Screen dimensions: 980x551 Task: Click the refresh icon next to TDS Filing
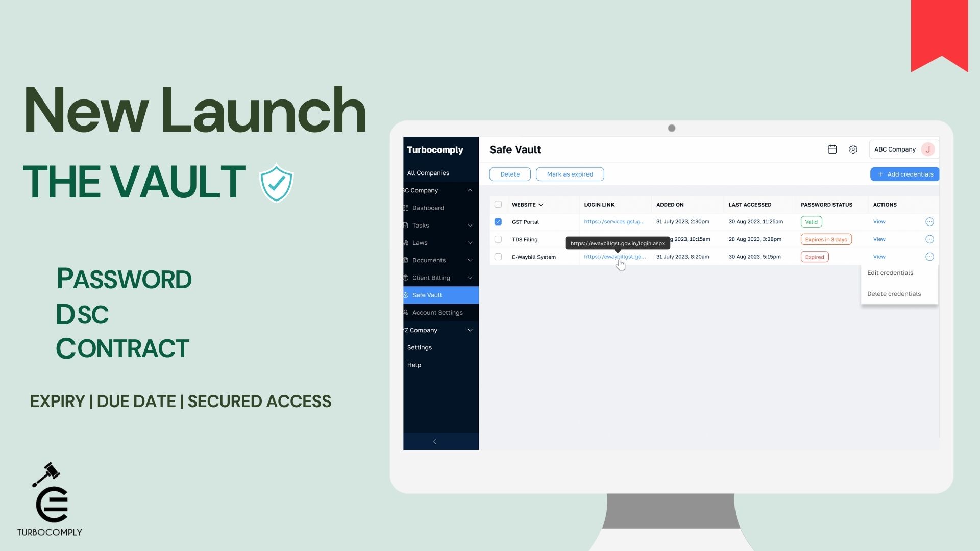click(x=929, y=239)
